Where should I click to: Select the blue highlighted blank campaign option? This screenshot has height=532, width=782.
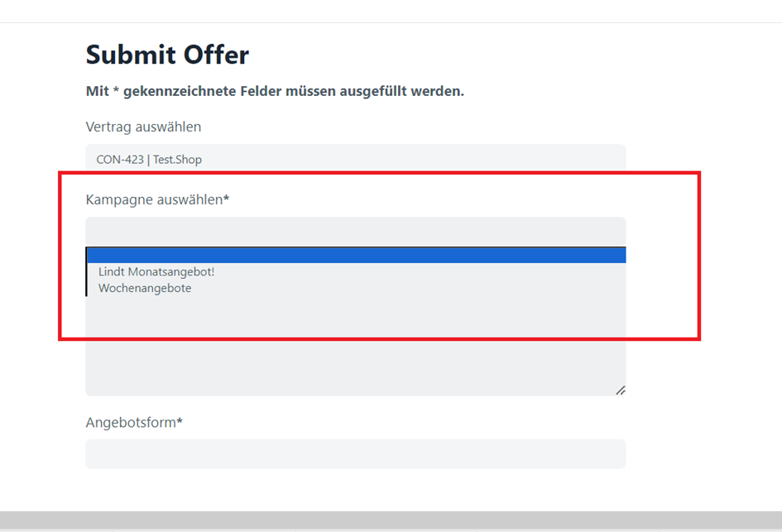click(x=356, y=255)
